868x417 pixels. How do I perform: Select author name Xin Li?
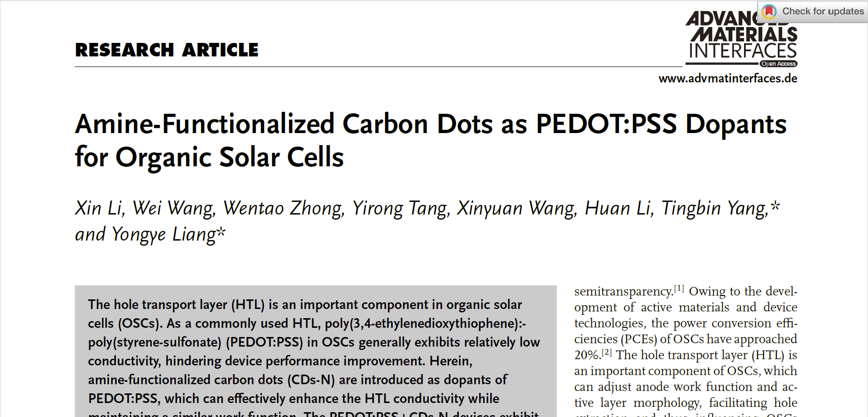click(x=98, y=208)
